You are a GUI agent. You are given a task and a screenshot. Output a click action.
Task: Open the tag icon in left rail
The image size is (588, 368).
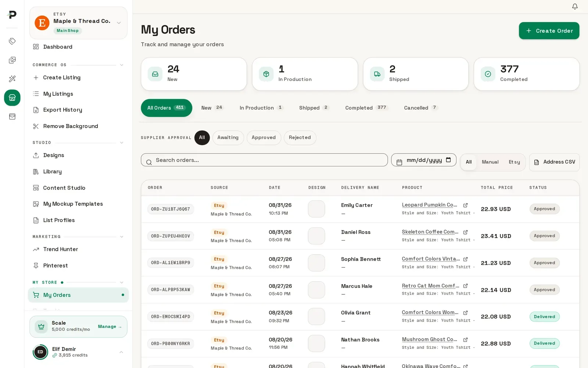(12, 41)
